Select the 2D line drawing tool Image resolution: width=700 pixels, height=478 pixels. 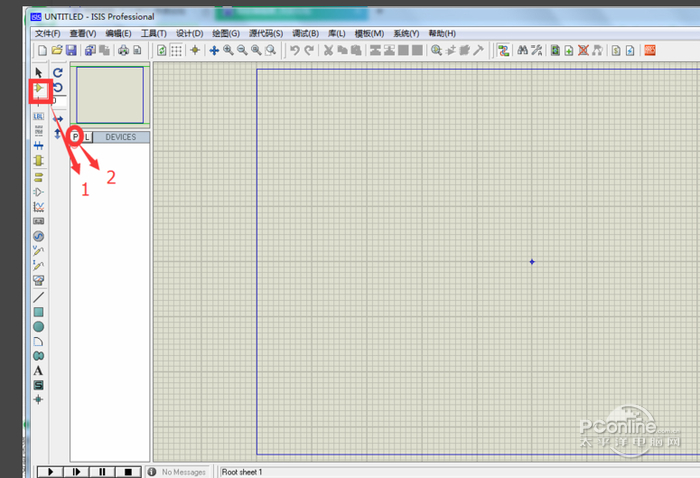click(x=38, y=296)
